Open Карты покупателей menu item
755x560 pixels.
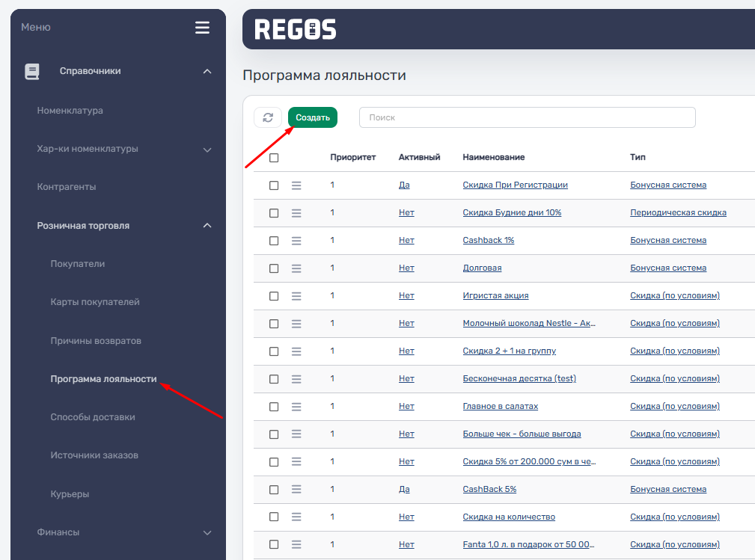[95, 302]
